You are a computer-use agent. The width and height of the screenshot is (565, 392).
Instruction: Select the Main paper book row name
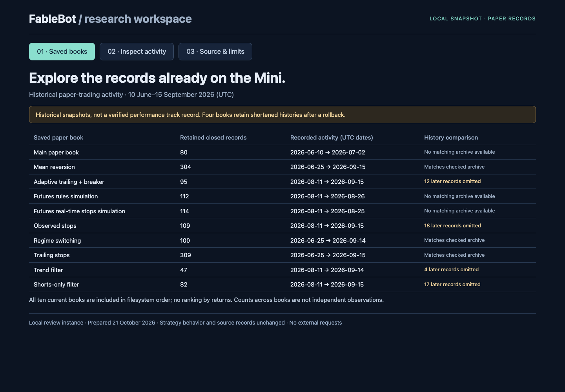56,152
